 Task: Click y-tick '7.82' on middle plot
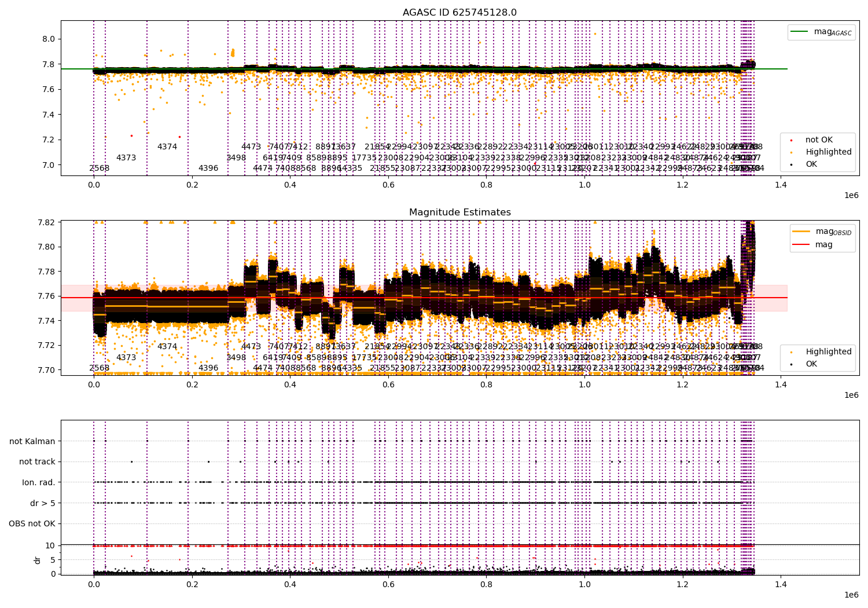pyautogui.click(x=46, y=223)
